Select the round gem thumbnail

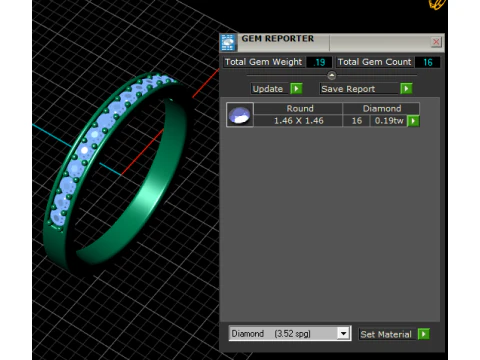pos(240,115)
